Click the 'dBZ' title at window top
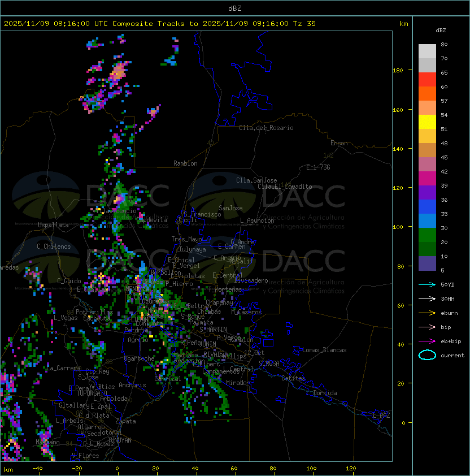Viewport: 470px width, 476px height. pyautogui.click(x=235, y=8)
